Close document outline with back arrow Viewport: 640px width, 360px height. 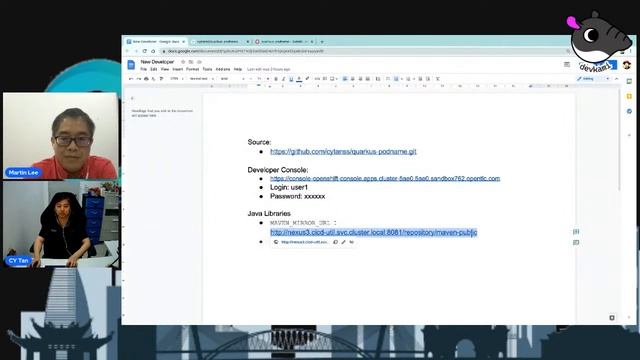pos(132,98)
